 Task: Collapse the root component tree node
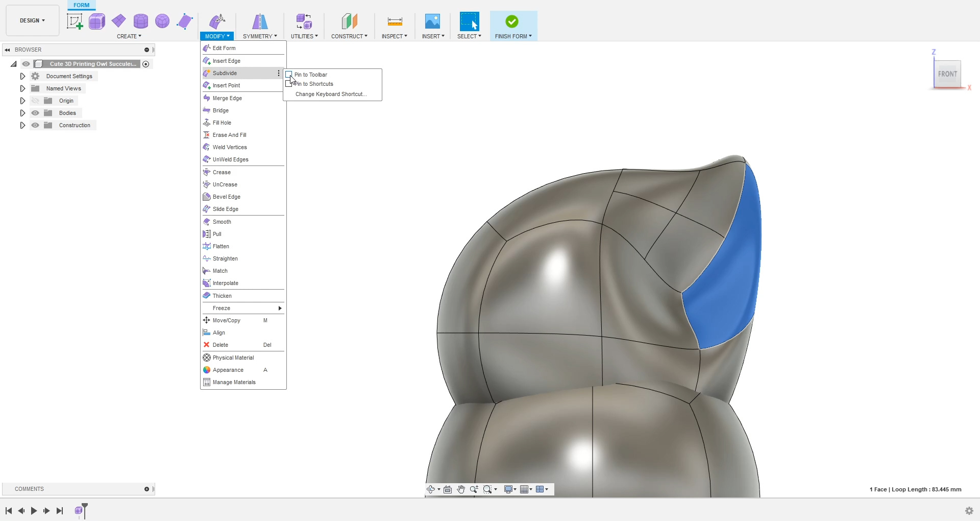(x=14, y=64)
